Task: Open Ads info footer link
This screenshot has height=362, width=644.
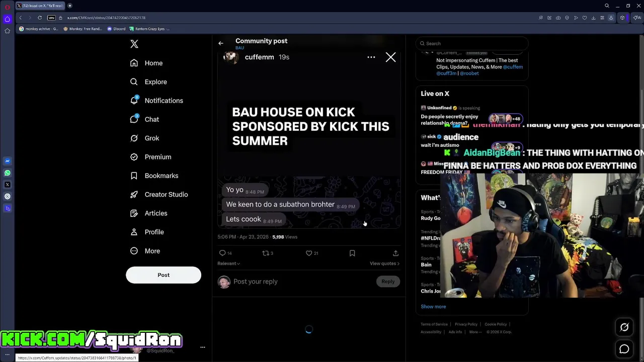Action: (455, 332)
